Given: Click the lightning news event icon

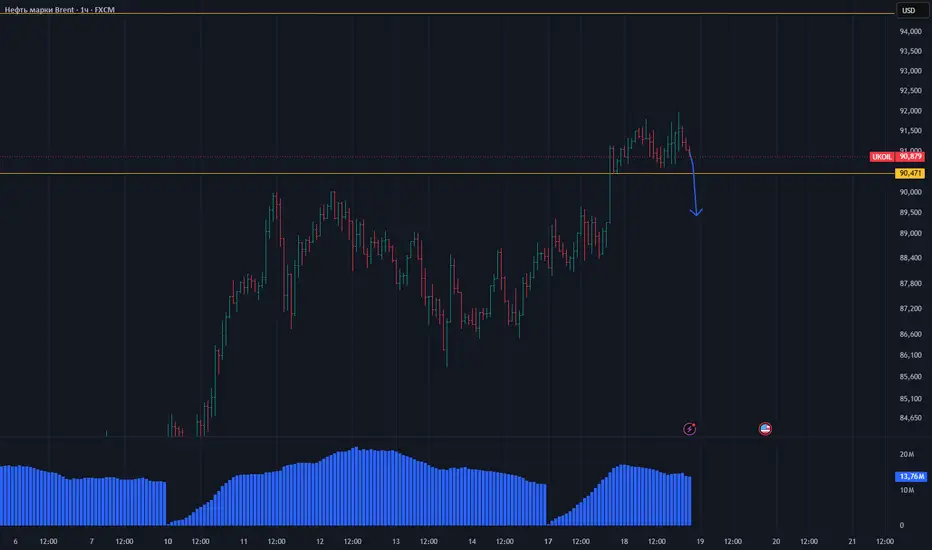Looking at the screenshot, I should pyautogui.click(x=689, y=429).
